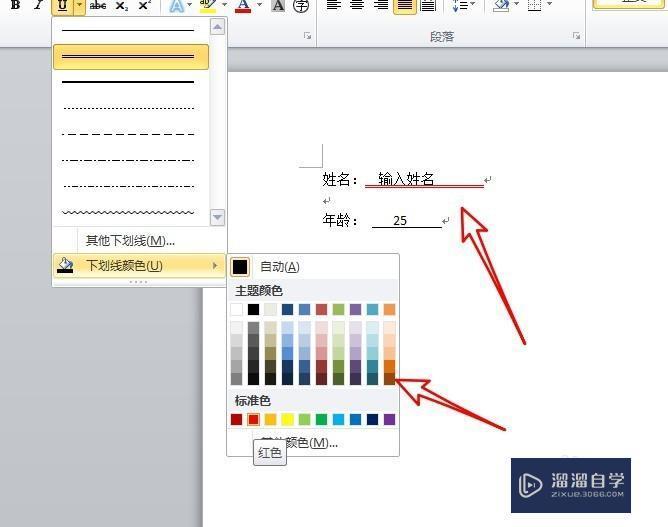The height and width of the screenshot is (527, 668).
Task: Pick light blue standard color swatch
Action: tap(339, 420)
